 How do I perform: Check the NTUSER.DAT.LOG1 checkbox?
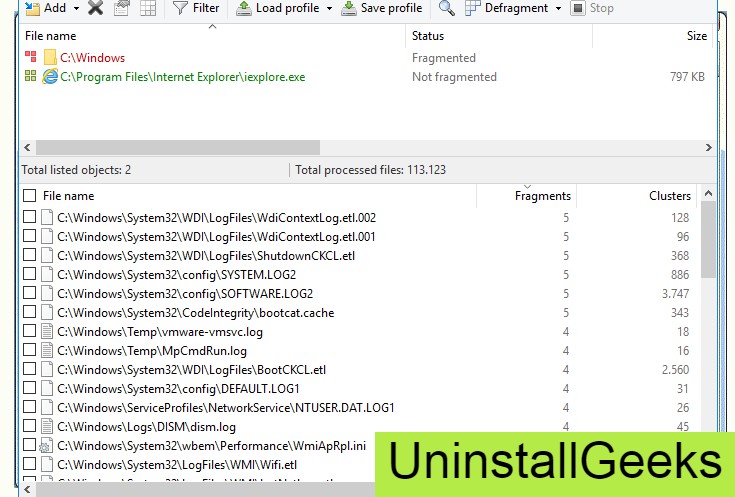coord(30,407)
